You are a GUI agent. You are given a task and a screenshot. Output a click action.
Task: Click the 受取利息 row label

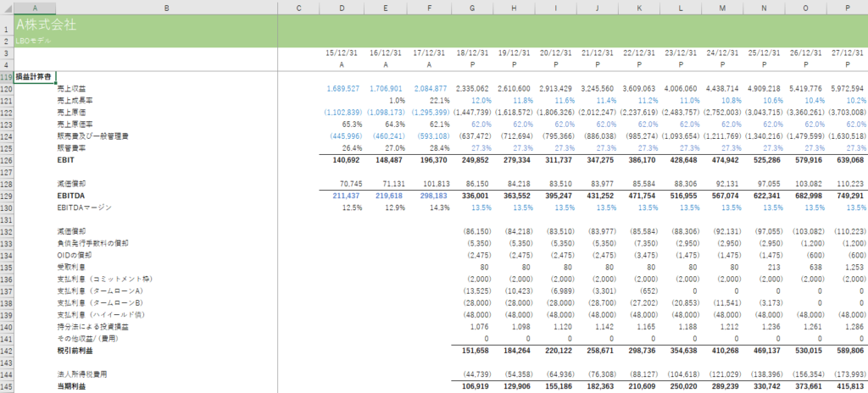coord(71,266)
